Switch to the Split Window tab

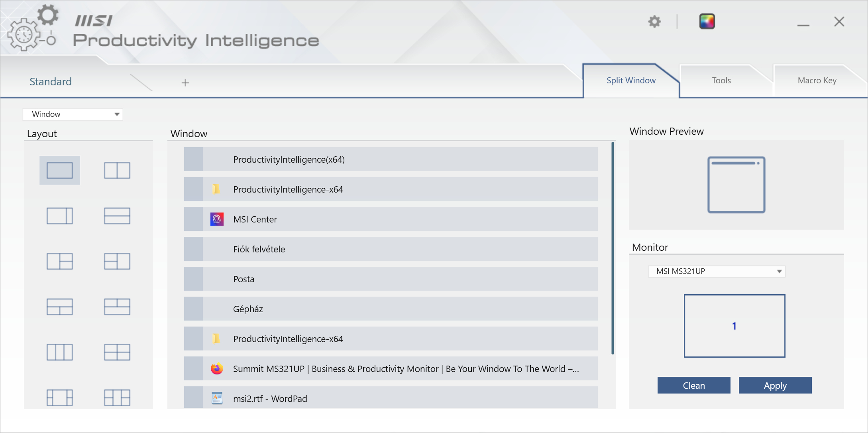coord(631,81)
